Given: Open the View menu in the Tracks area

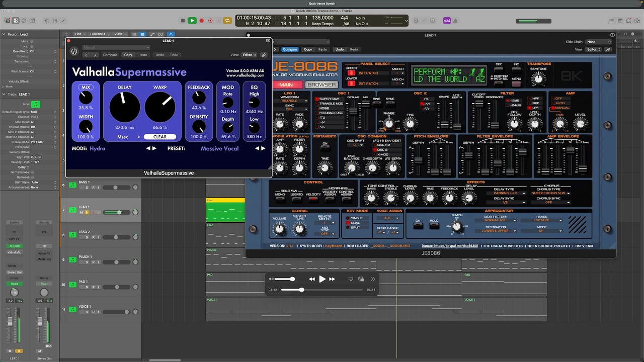Looking at the screenshot, I should 119,34.
